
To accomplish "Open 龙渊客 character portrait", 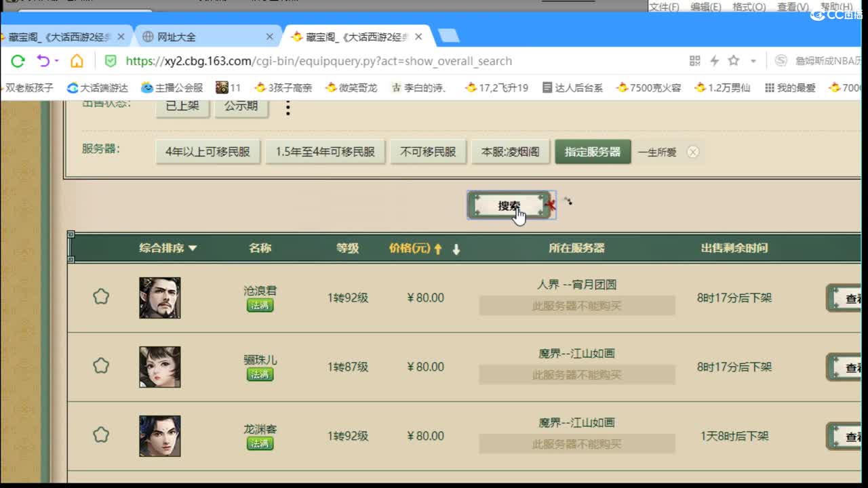I will pos(160,436).
